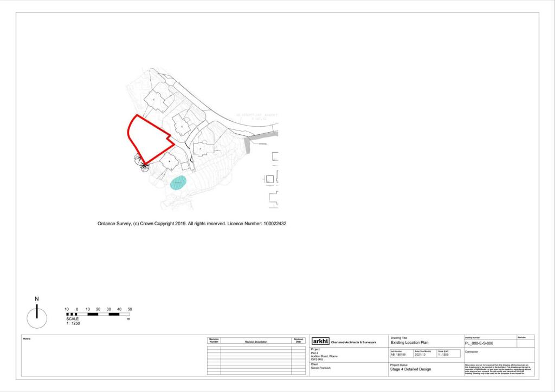This screenshot has height=392, width=555.
Task: Click the Ordnance Survey copyright licence text
Action: coord(192,223)
